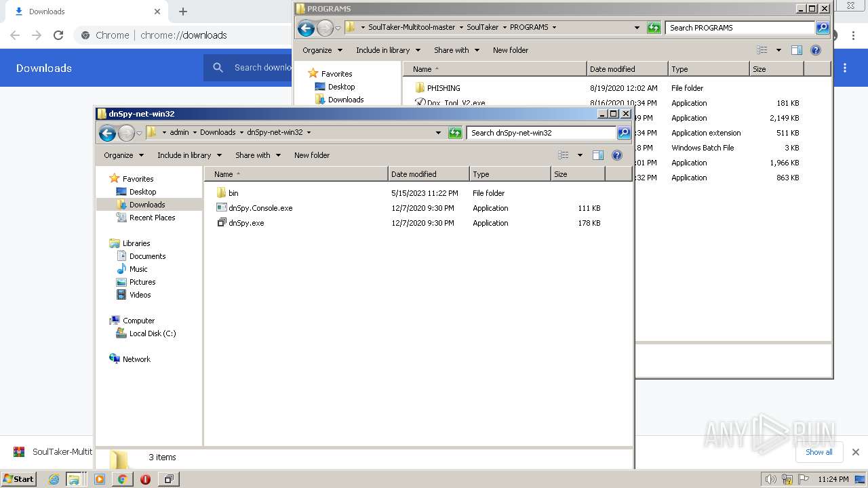Open Internet Explorer from the taskbar
Screen dimensions: 868x488
point(54,479)
